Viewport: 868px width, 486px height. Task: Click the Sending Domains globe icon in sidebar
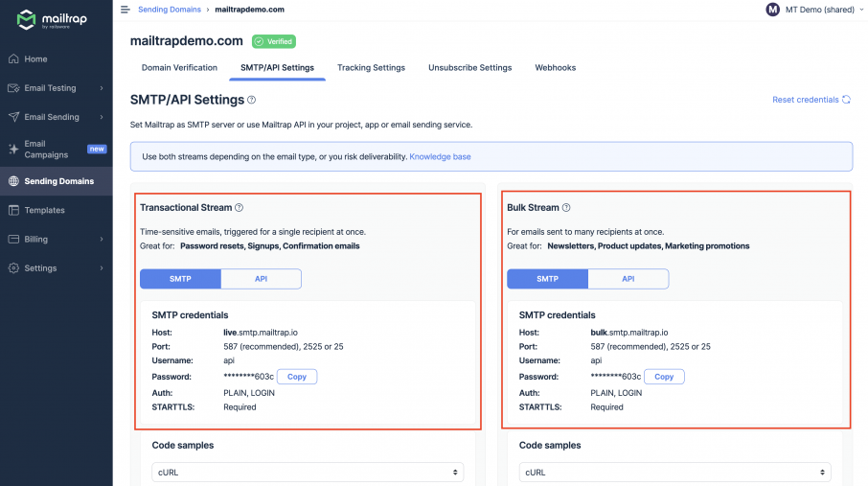click(13, 181)
